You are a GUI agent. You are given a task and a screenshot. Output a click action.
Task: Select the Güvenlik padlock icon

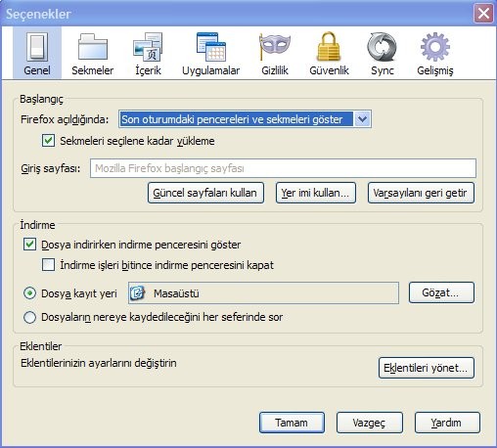pos(329,47)
